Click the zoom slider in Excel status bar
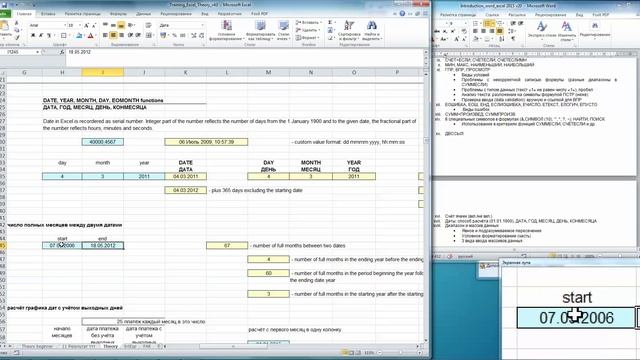Screen dimensions: 640x360 pos(400,353)
